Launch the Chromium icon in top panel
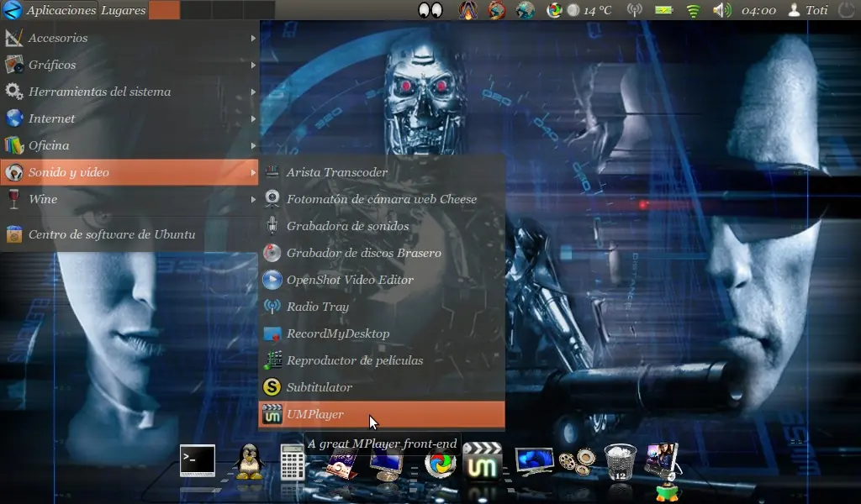 click(554, 10)
